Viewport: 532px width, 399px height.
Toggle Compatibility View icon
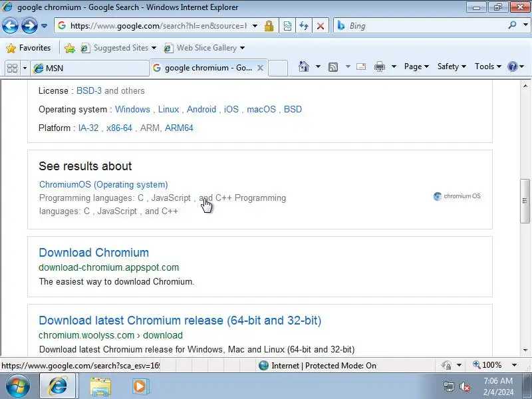[x=287, y=26]
